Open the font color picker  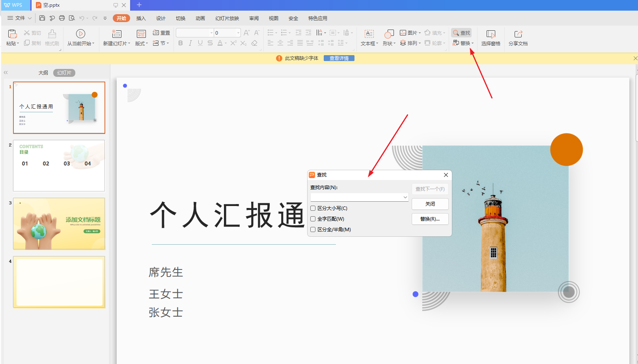(226, 43)
